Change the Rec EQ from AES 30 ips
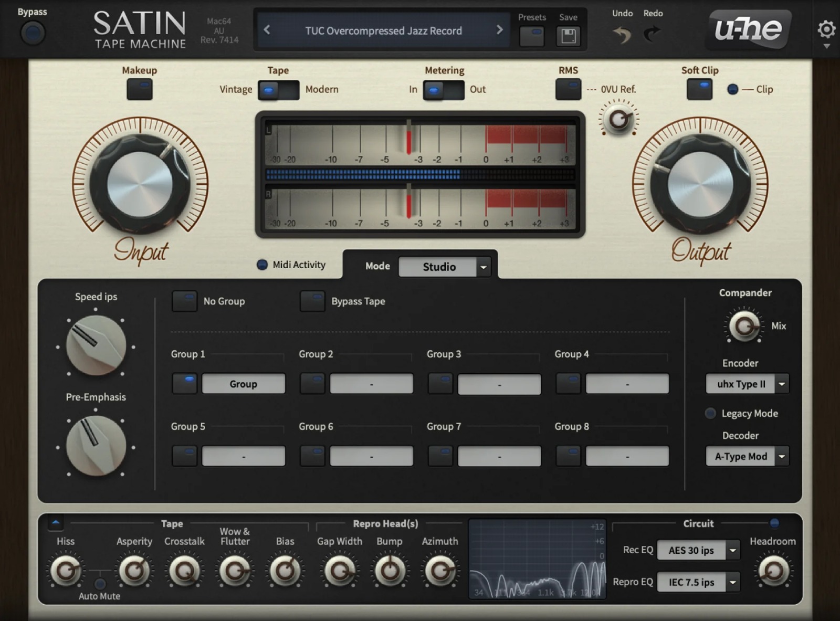The width and height of the screenshot is (840, 621). point(698,550)
